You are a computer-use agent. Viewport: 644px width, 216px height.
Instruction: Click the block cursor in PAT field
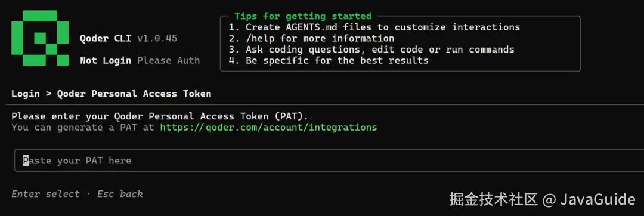point(26,160)
